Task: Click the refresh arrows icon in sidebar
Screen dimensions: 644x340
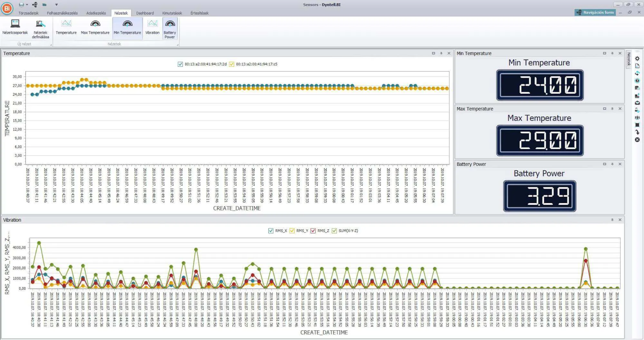Action: point(637,73)
